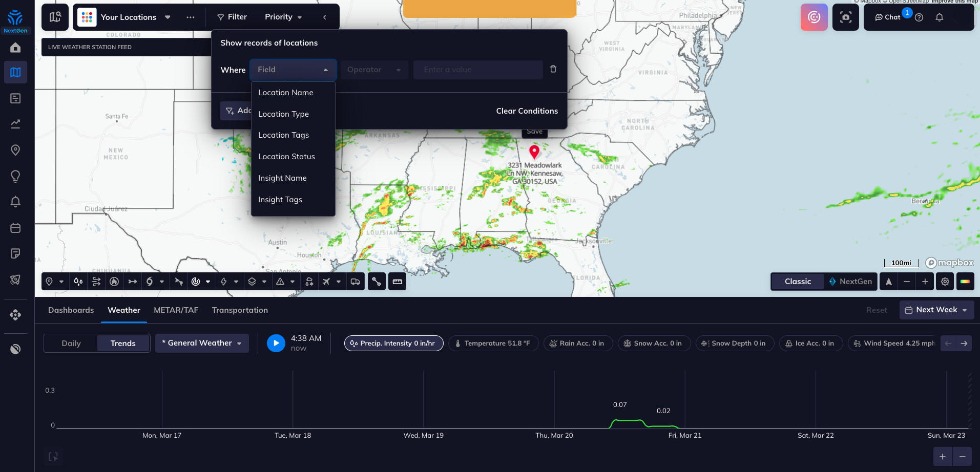Switch to the METAR/TAF tab
This screenshot has width=980, height=472.
point(176,310)
